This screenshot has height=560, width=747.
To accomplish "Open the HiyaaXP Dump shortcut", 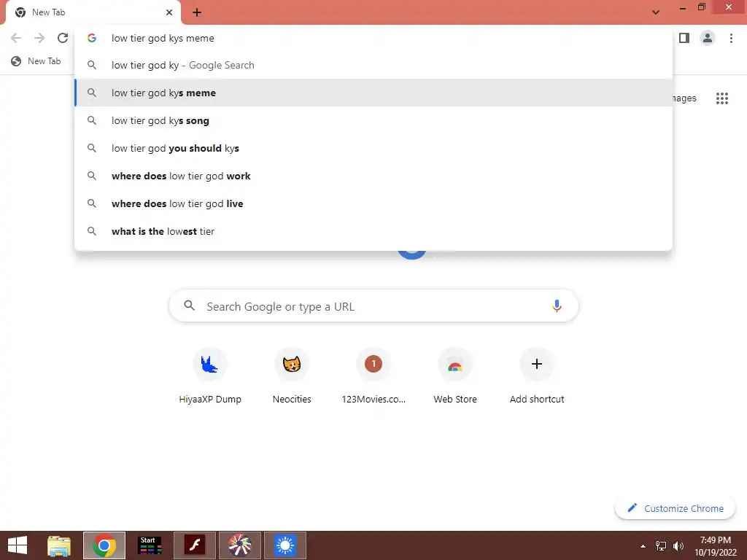I will coord(210,376).
